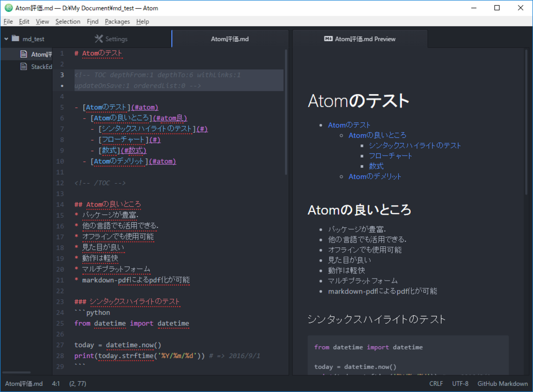The image size is (533, 392).
Task: Click the large 'Atomのテスト' preview heading
Action: (358, 101)
